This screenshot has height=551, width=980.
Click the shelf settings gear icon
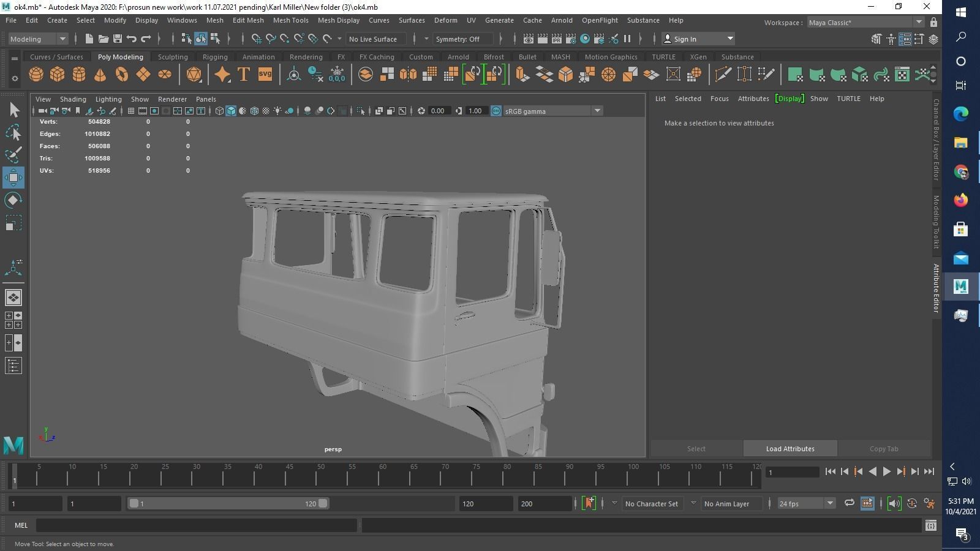tap(15, 78)
